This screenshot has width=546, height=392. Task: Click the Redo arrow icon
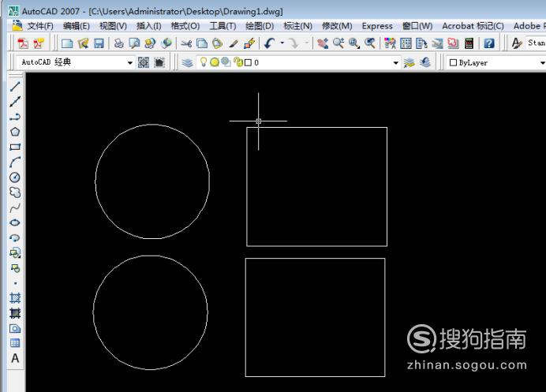click(294, 43)
